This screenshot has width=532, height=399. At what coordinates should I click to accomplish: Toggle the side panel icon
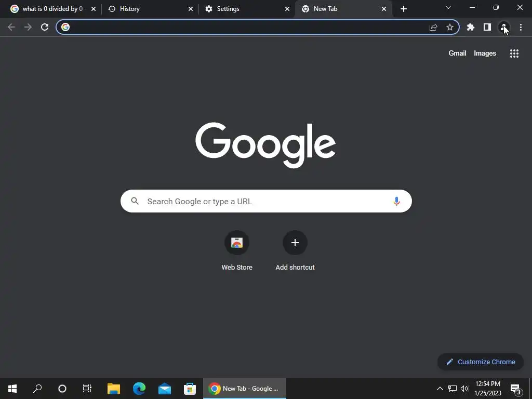(x=487, y=27)
